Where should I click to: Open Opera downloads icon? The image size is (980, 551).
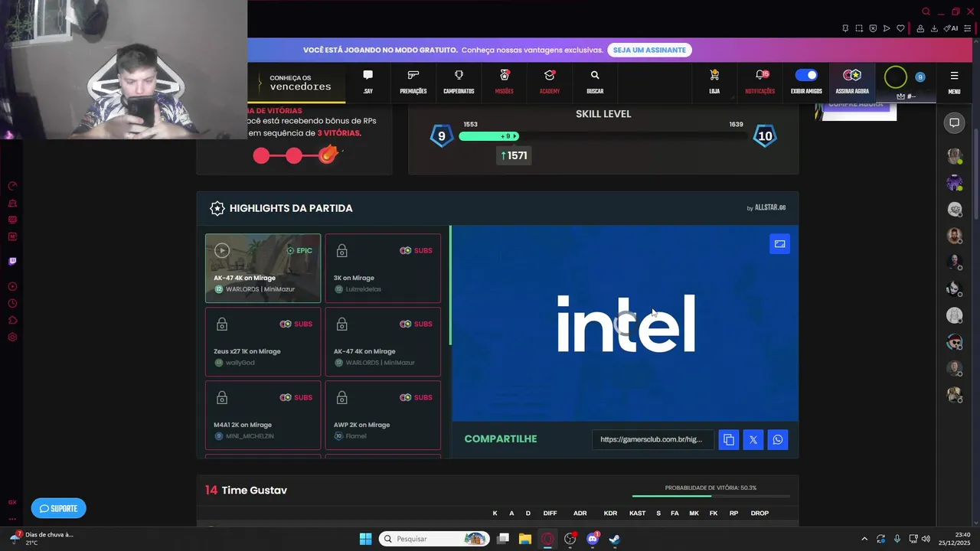934,28
